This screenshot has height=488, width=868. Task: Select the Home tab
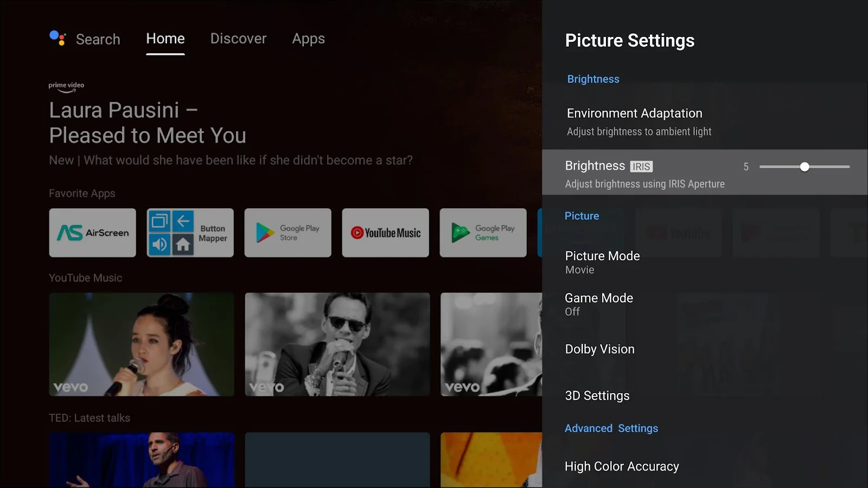pos(165,39)
